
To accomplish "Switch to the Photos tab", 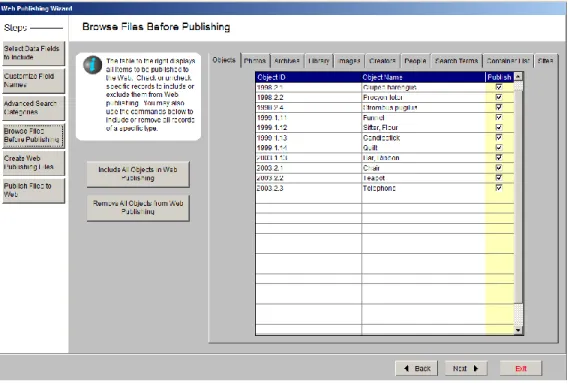I will click(x=255, y=61).
